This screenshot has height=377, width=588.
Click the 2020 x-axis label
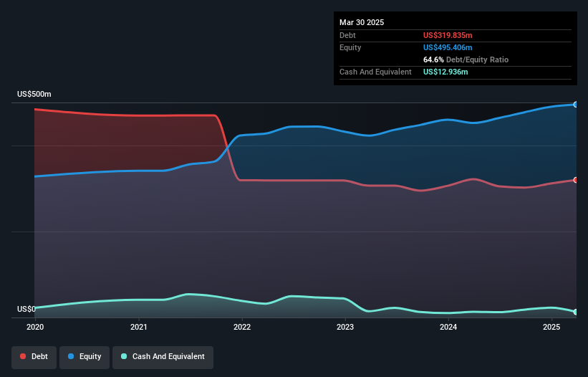35,327
